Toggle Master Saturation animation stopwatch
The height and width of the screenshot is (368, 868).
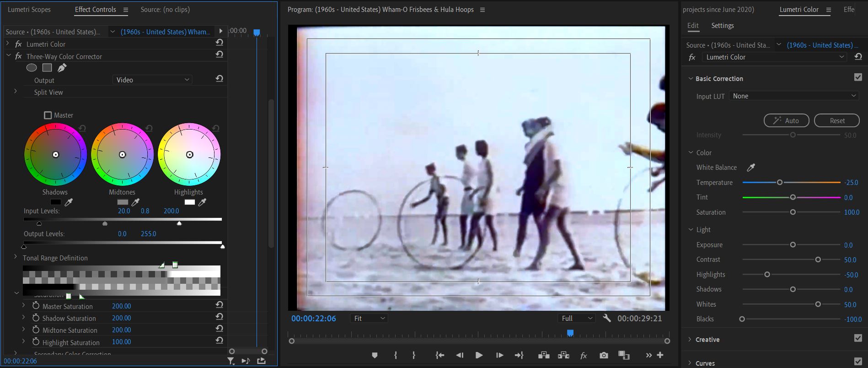[x=36, y=305]
